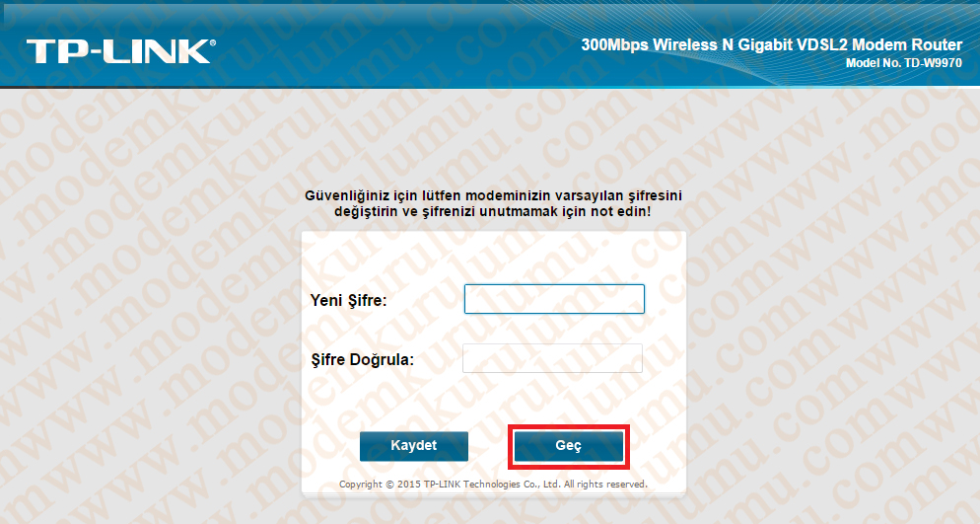Click the Copyright © 2015 footer text
Screen dimensions: 980x524
coord(380,484)
